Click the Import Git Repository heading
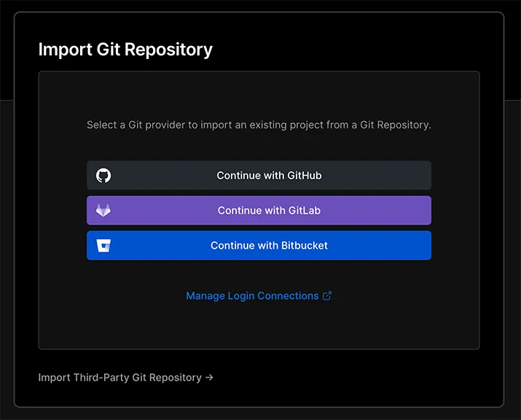This screenshot has height=420, width=521. click(x=125, y=50)
